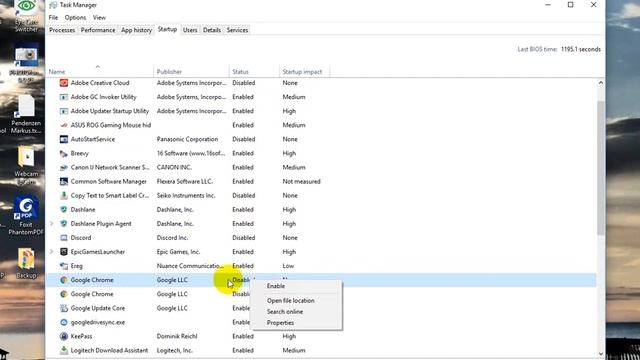The height and width of the screenshot is (360, 640).
Task: Open Foxit PhantomPDF desktop shortcut
Action: [x=26, y=216]
